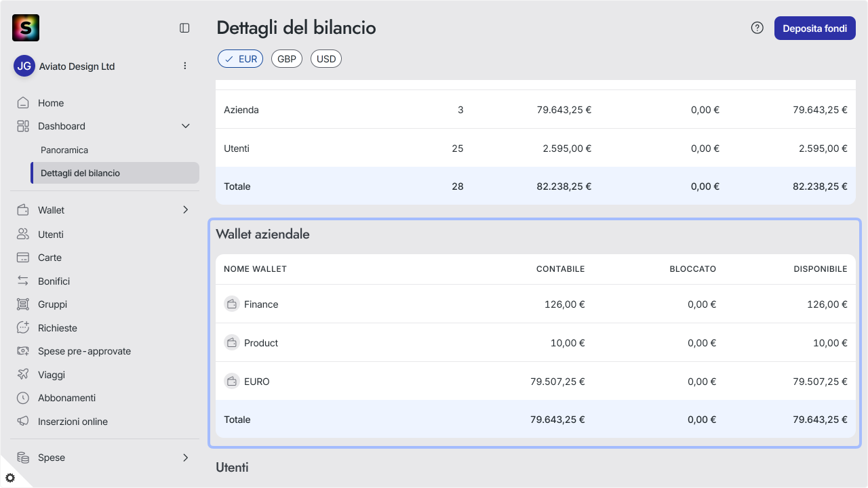Expand the Spese submenu chevron
Viewport: 868px width, 488px height.
[186, 457]
